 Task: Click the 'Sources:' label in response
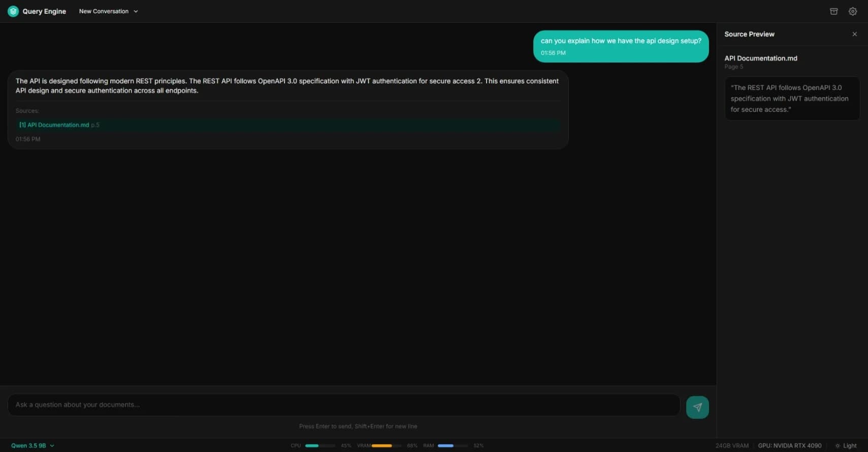click(x=27, y=111)
